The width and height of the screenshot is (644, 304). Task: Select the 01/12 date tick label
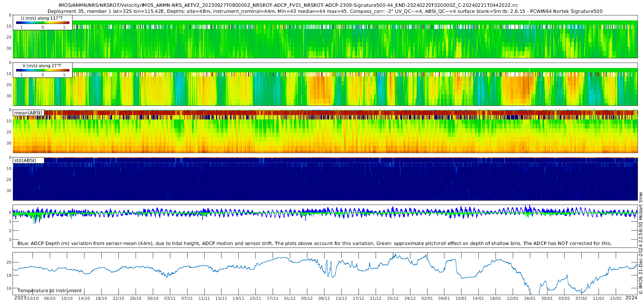(290, 298)
